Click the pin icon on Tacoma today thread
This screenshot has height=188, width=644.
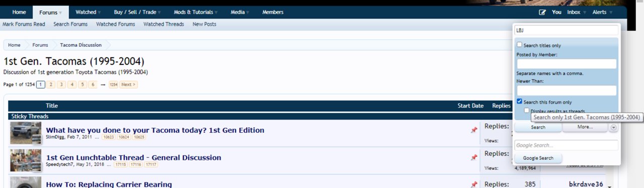[x=474, y=130]
